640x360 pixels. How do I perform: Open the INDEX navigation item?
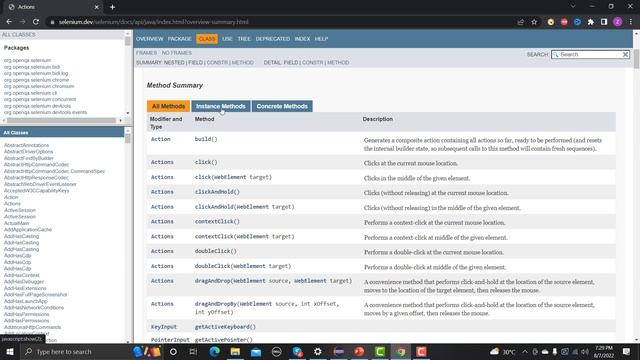pyautogui.click(x=302, y=39)
